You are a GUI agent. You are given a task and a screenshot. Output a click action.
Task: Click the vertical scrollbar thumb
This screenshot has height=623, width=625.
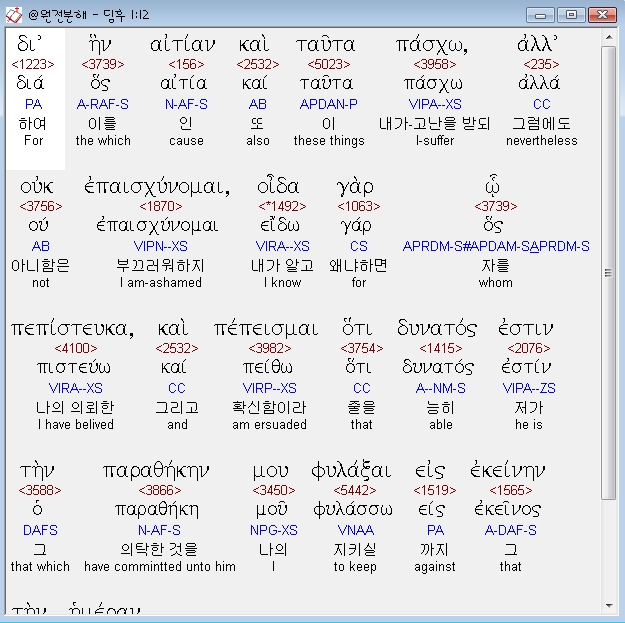tap(609, 272)
